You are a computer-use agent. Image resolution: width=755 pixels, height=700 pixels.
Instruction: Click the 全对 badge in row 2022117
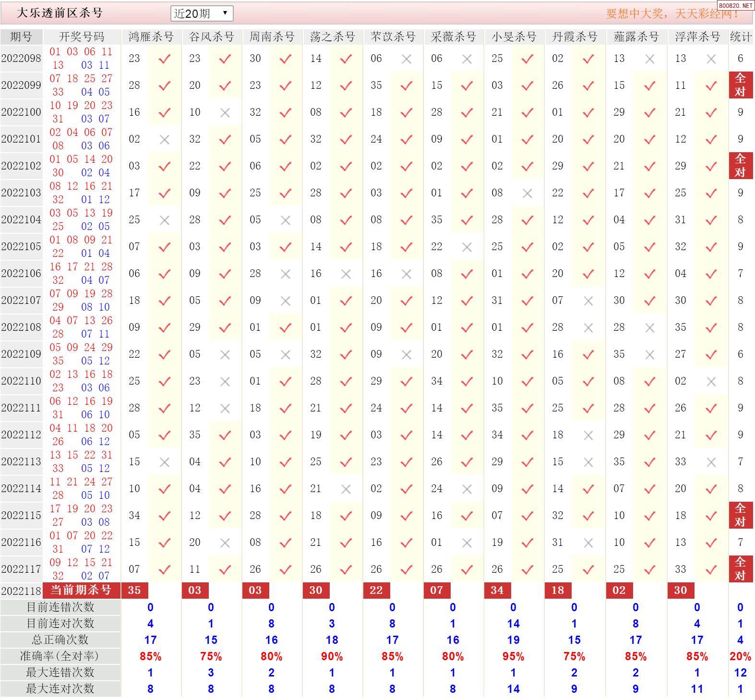740,569
